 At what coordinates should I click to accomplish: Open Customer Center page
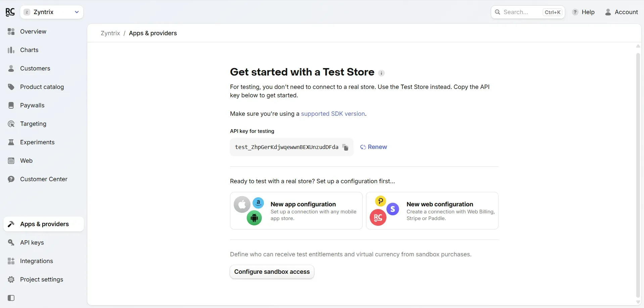(x=44, y=179)
